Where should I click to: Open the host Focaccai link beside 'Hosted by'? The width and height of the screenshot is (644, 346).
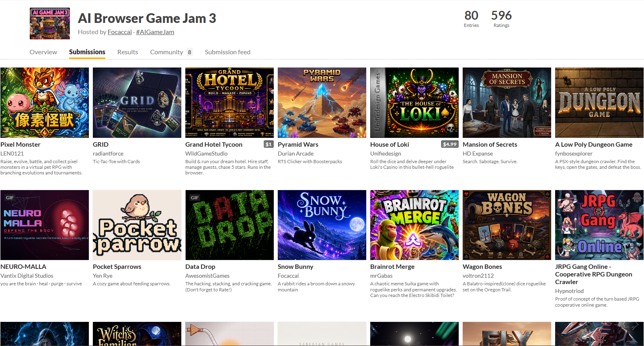click(x=120, y=32)
